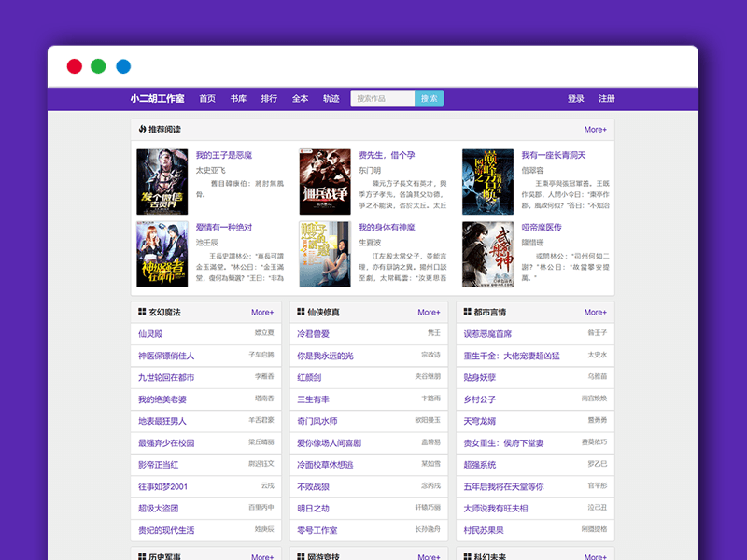Screen dimensions: 747x560
Task: Open the 费先生，借个孕 cover image
Action: (324, 181)
